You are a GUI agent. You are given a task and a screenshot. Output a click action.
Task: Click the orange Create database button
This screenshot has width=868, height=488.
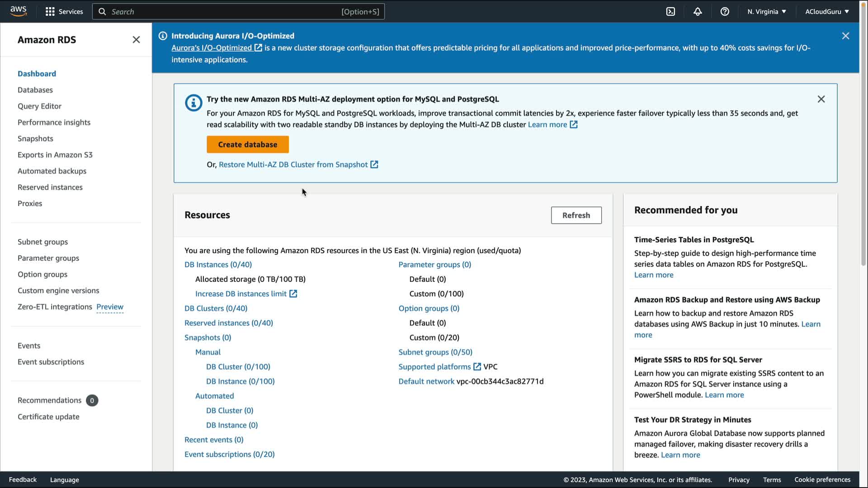248,145
